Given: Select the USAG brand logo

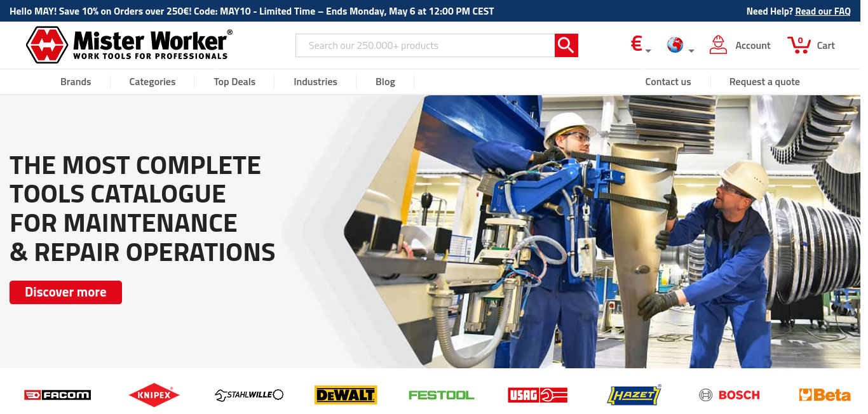Looking at the screenshot, I should pyautogui.click(x=538, y=395).
